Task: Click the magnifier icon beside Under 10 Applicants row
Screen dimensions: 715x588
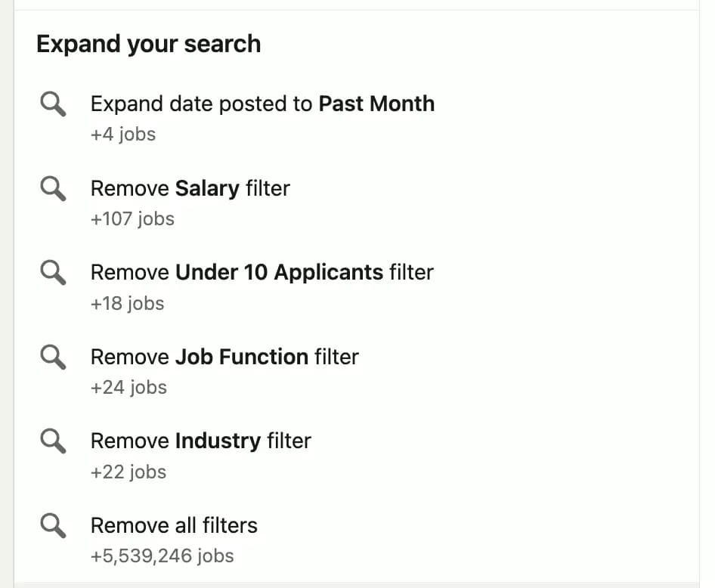Action: (52, 273)
